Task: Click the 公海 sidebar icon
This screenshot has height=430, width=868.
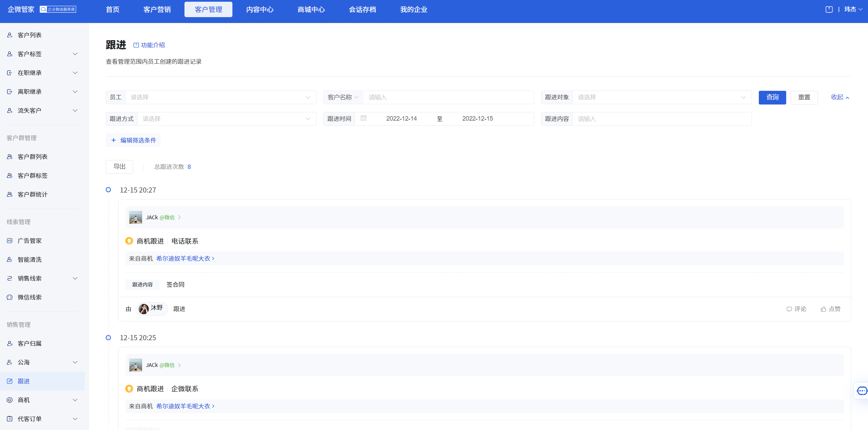Action: tap(10, 362)
